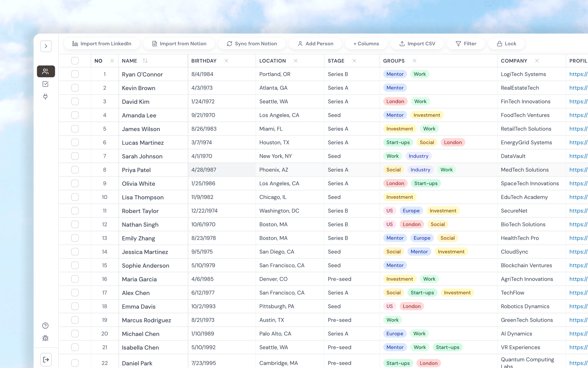Open the integrations plug sidebar icon

pos(45,97)
